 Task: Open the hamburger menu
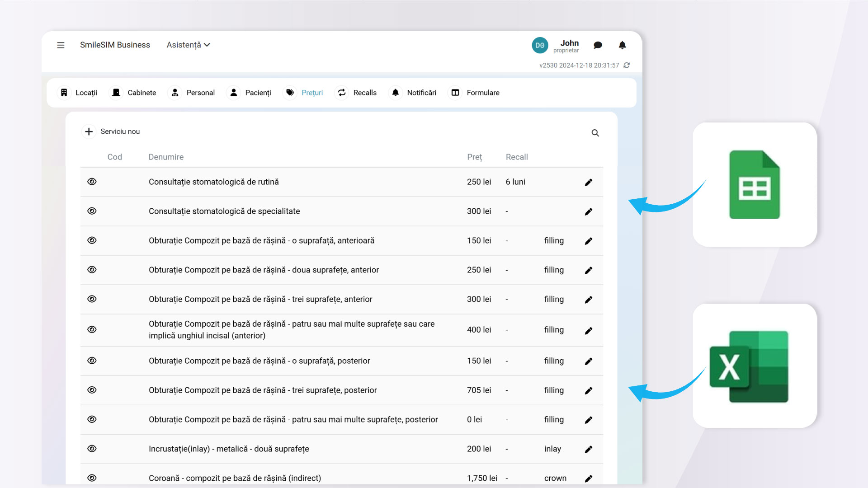tap(61, 45)
